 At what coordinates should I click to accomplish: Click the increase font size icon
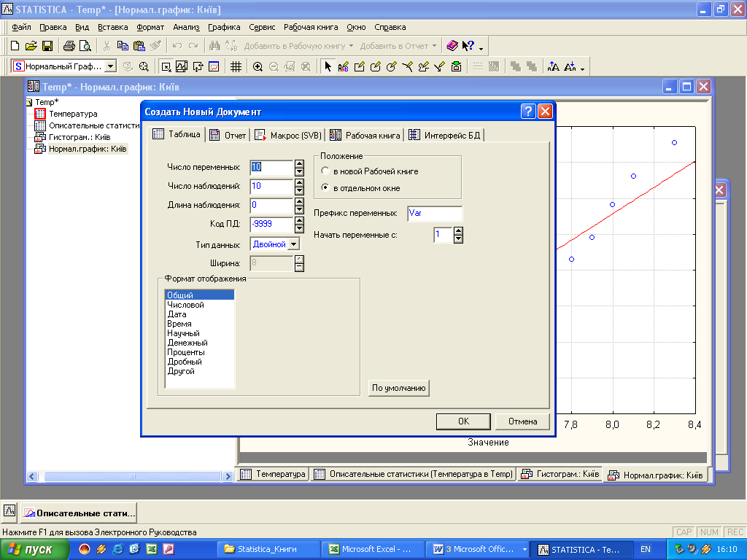pyautogui.click(x=554, y=66)
